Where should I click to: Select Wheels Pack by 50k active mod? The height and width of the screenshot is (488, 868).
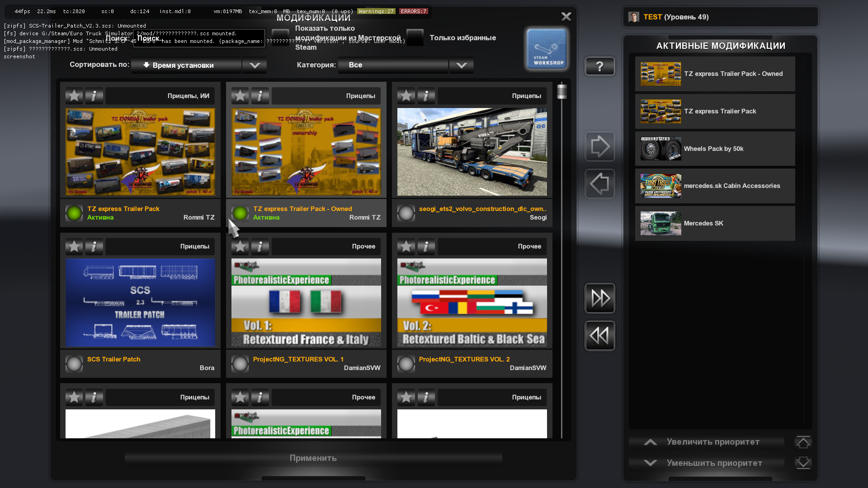(x=715, y=149)
